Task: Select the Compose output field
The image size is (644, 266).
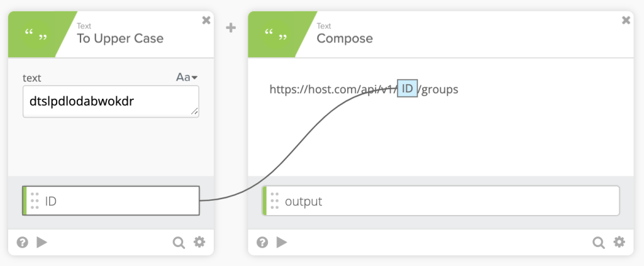Action: coord(447,201)
